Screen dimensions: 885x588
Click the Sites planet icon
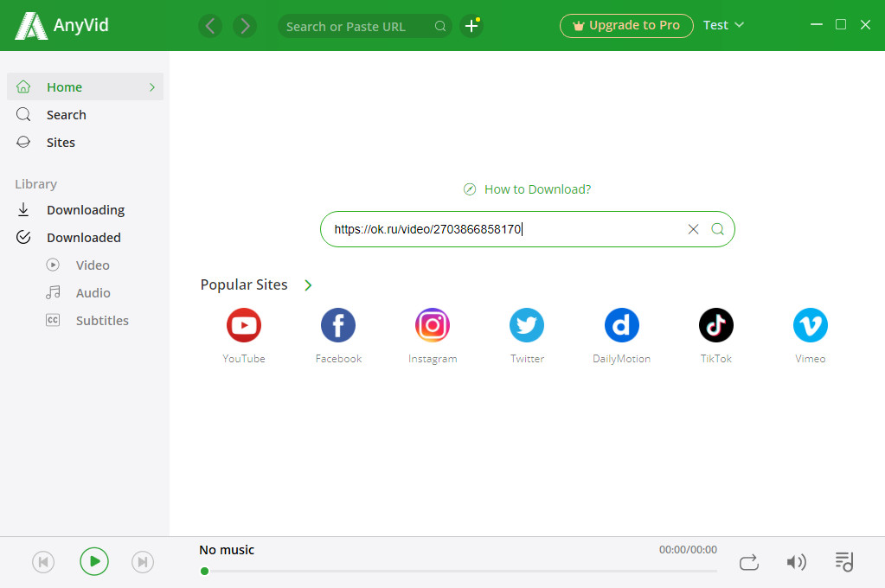coord(23,142)
